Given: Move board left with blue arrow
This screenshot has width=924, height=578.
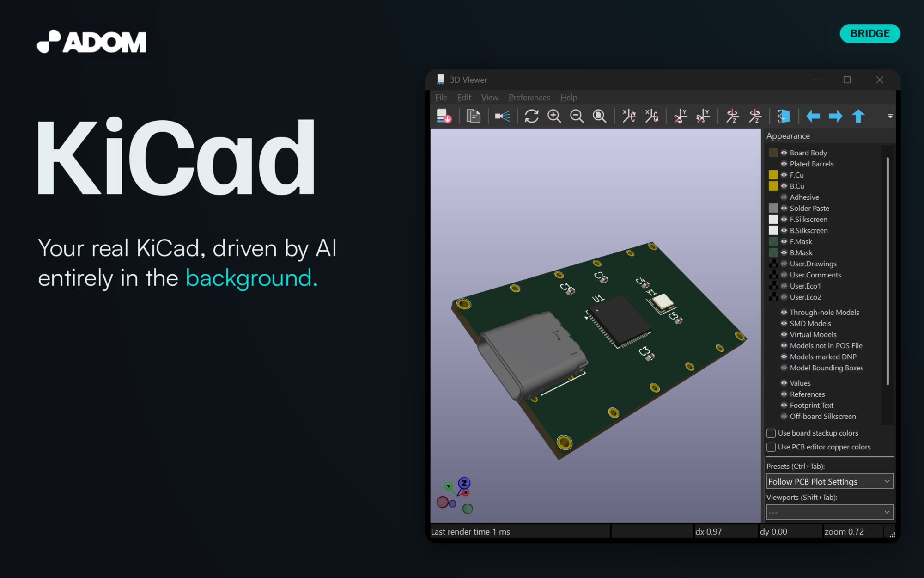Looking at the screenshot, I should pos(813,116).
